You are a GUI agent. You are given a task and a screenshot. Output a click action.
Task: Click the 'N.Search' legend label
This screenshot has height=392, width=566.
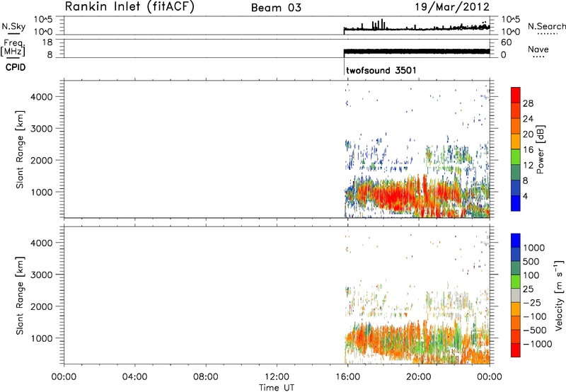(547, 26)
